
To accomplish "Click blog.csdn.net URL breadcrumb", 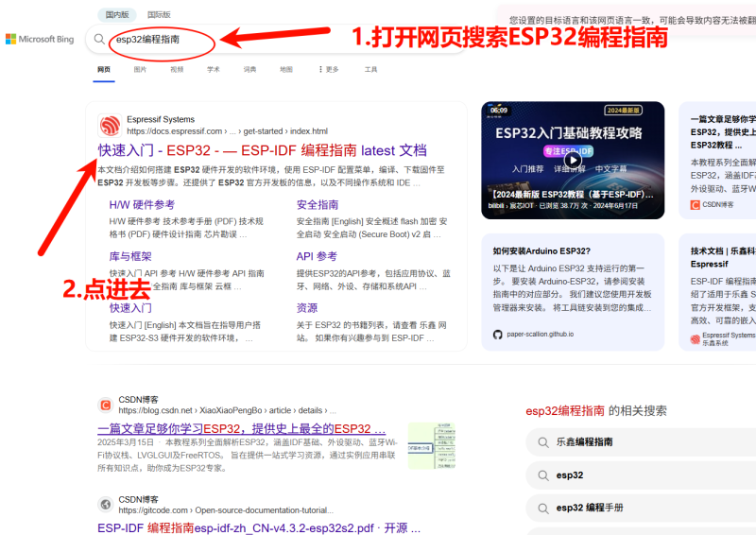I will [x=227, y=410].
